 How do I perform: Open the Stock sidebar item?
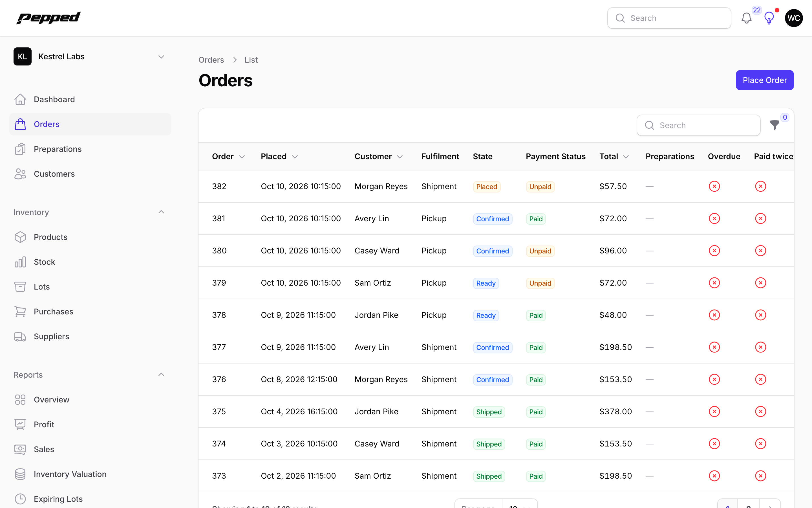pyautogui.click(x=90, y=262)
